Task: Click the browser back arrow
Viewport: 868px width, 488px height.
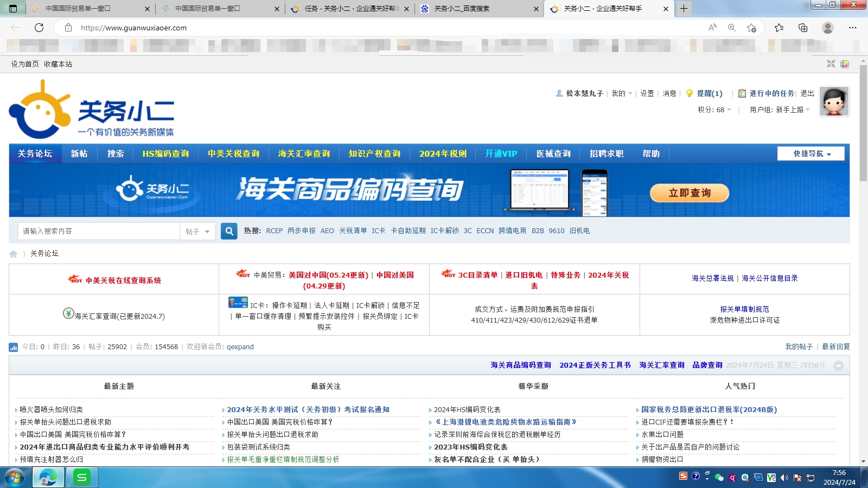Action: click(15, 28)
